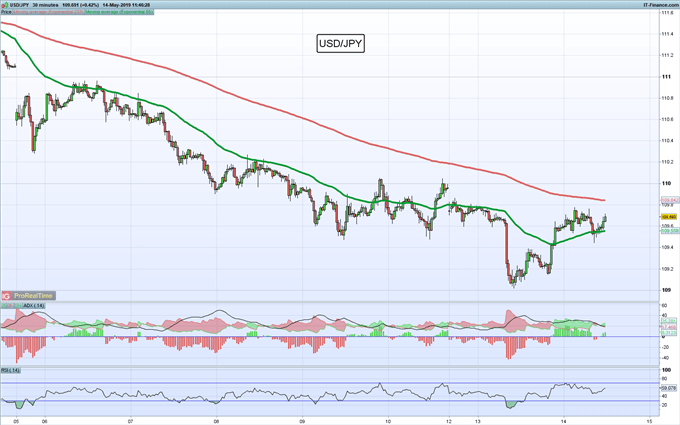Open the ProRealTime label
The width and height of the screenshot is (680, 425).
33,296
